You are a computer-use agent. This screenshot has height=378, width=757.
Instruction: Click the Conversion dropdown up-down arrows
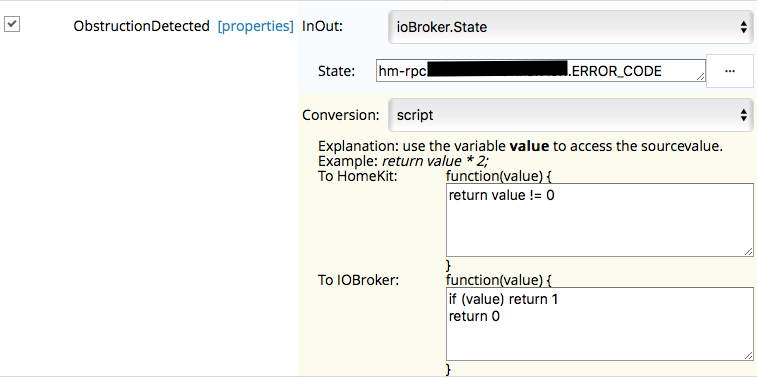(743, 115)
